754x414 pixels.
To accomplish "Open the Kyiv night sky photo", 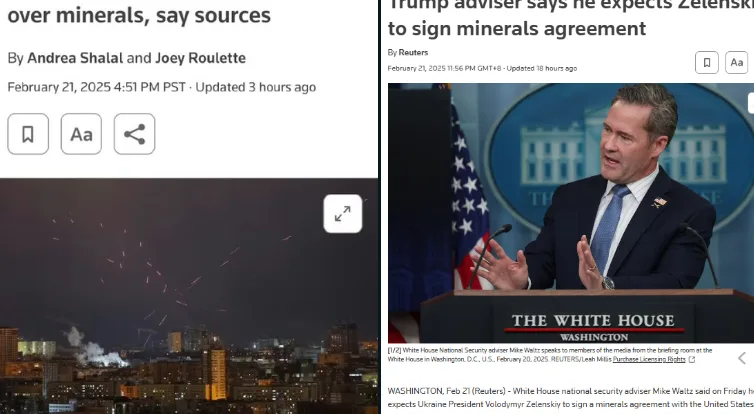I will coord(189,296).
